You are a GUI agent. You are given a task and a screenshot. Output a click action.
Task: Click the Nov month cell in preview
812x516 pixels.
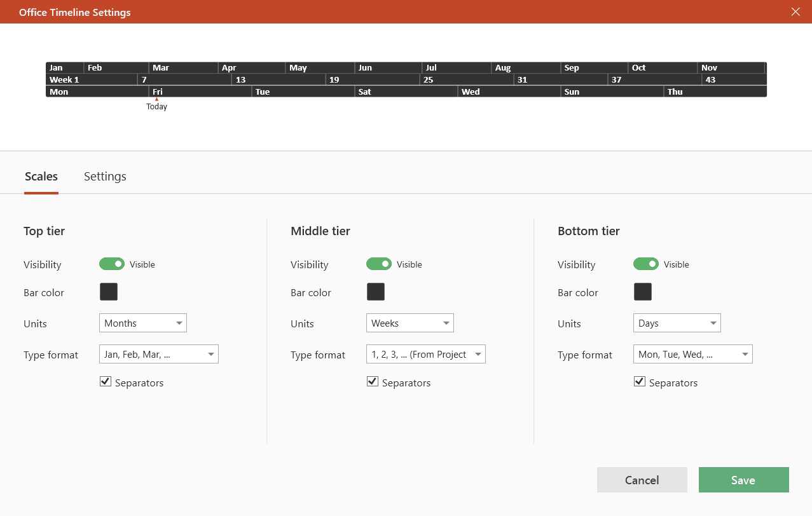click(731, 67)
